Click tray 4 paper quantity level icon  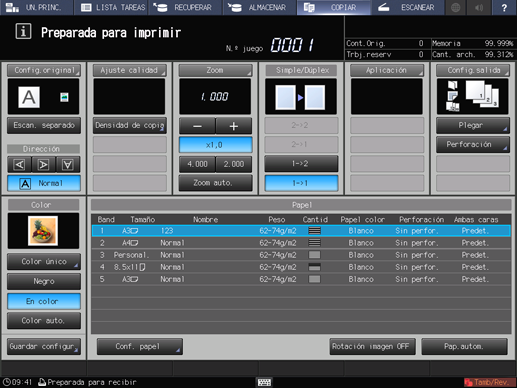pos(315,267)
